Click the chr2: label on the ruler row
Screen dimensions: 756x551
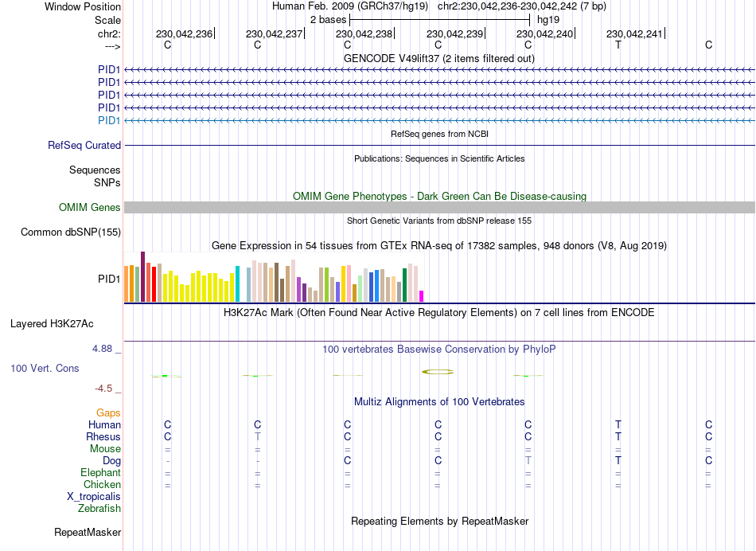[x=110, y=33]
